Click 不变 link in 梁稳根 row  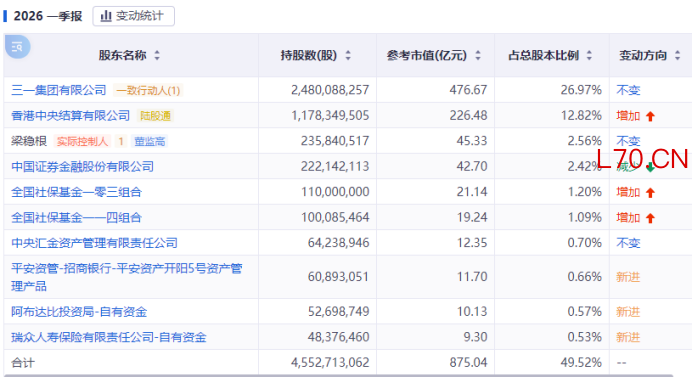628,141
